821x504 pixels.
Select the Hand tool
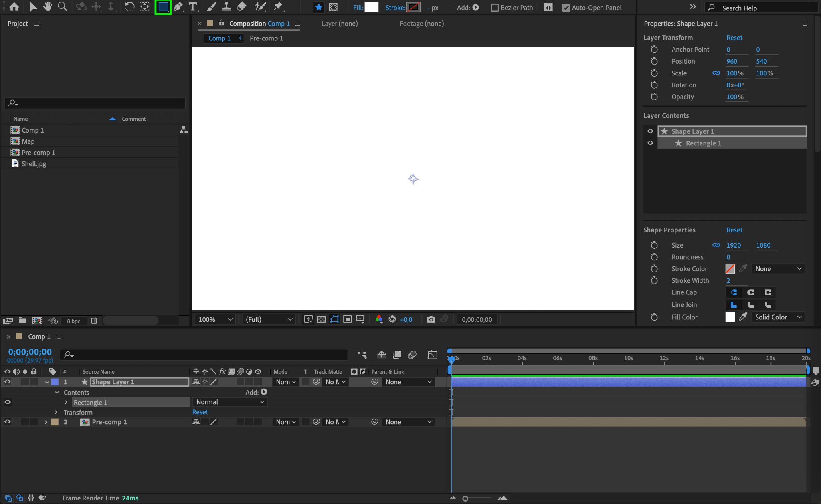pos(48,7)
